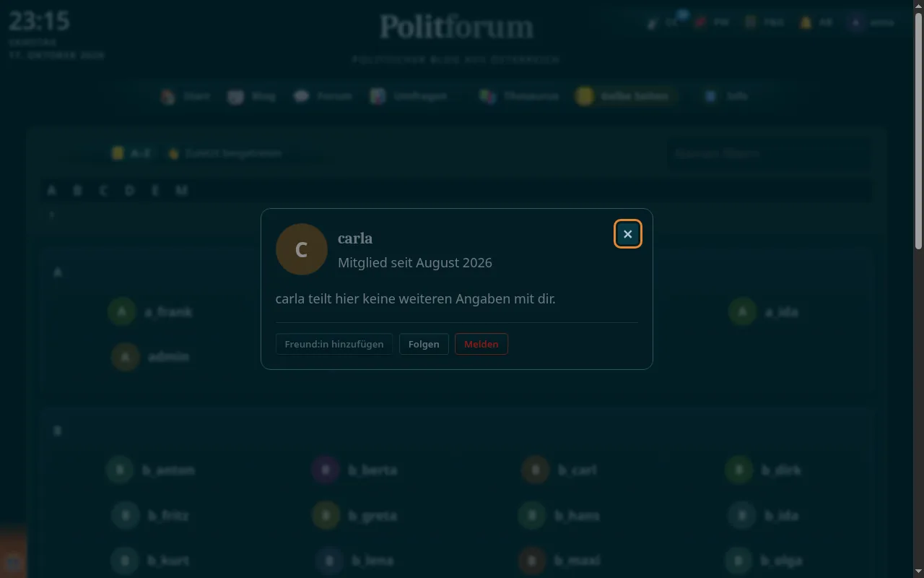Click carla's avatar in the profile dialog
The image size is (924, 578).
tap(302, 249)
